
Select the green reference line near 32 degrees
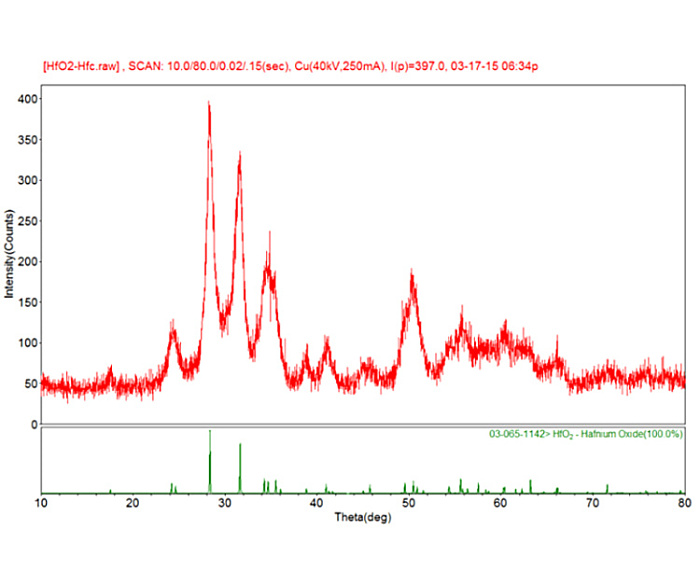pyautogui.click(x=241, y=467)
